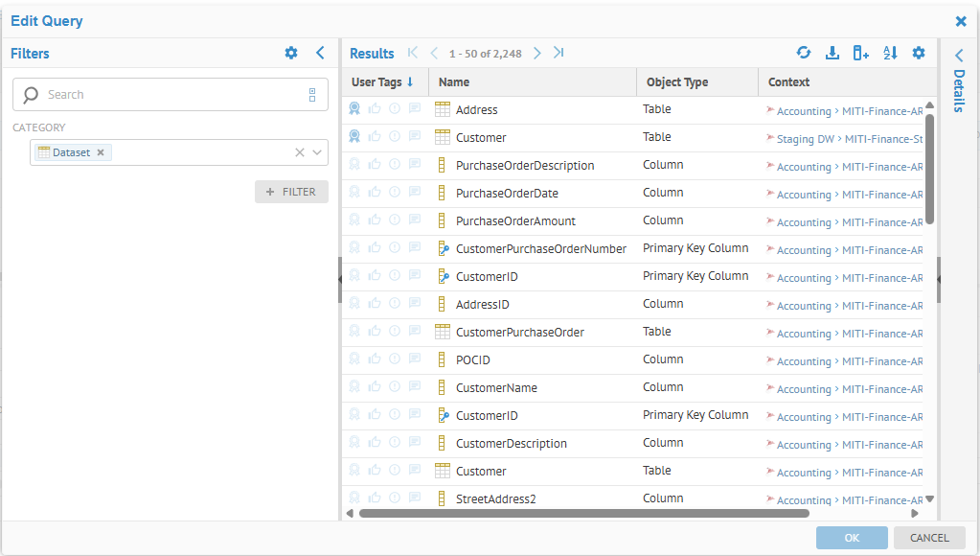The width and height of the screenshot is (980, 556).
Task: Go to the next results page
Action: 537,54
